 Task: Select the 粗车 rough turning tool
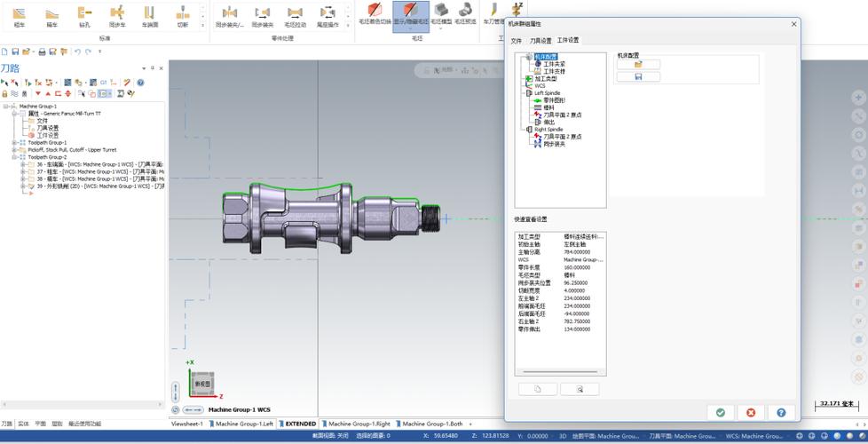pyautogui.click(x=20, y=17)
